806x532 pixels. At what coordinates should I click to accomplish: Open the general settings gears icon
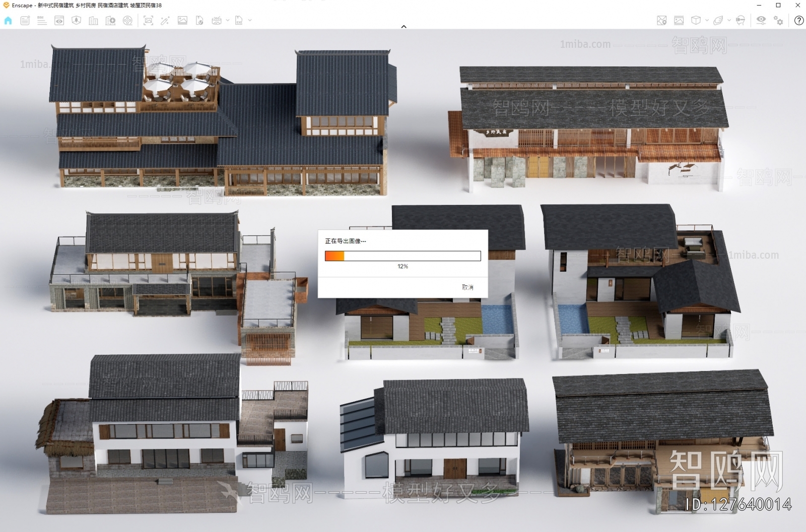click(778, 21)
